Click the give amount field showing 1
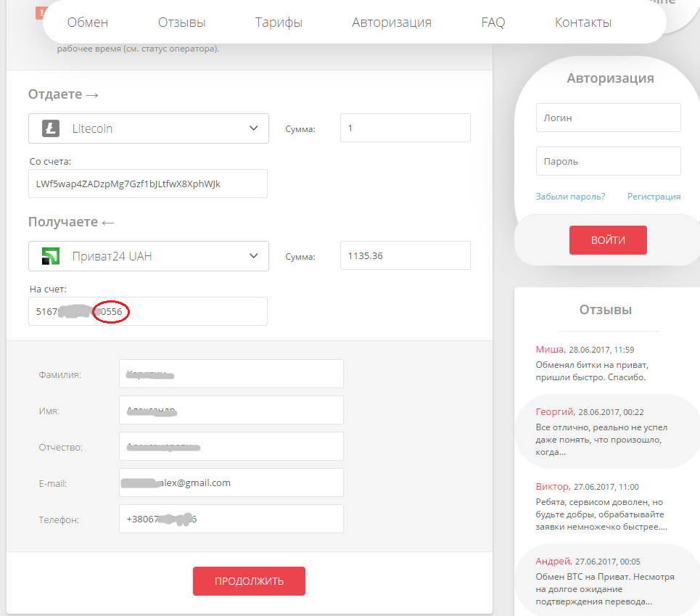The image size is (700, 616). [x=405, y=128]
